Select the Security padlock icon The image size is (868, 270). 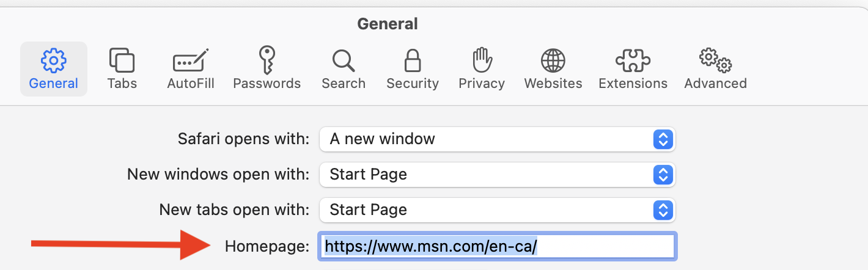(x=413, y=60)
